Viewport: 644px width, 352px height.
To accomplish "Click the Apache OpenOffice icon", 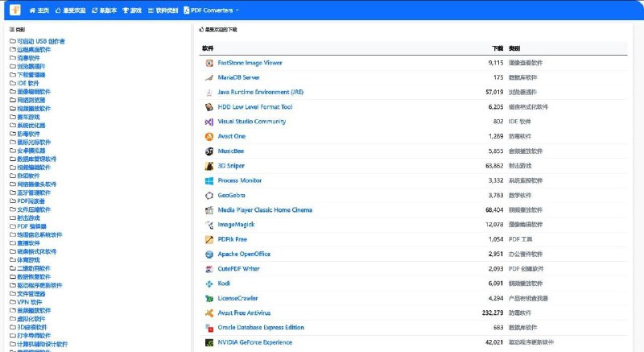I will pyautogui.click(x=208, y=254).
